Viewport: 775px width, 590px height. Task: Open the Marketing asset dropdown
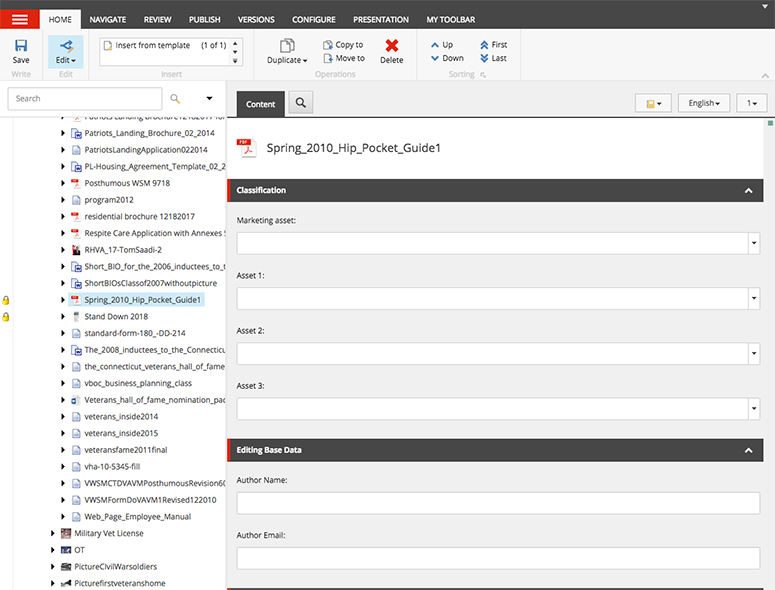tap(753, 243)
